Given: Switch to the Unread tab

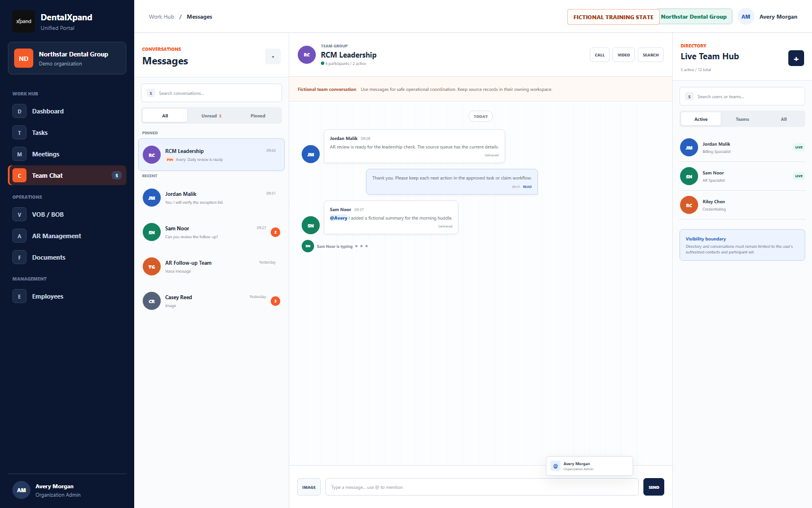Looking at the screenshot, I should (211, 116).
